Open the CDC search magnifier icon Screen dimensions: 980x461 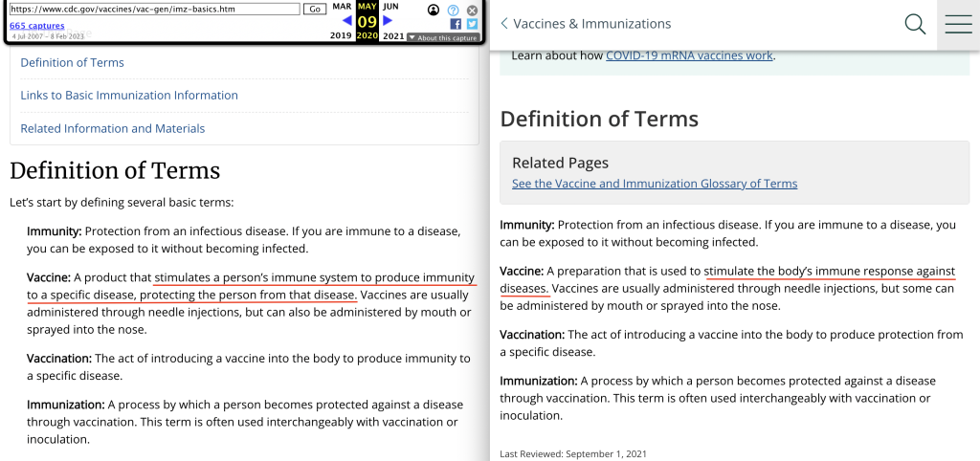coord(915,25)
